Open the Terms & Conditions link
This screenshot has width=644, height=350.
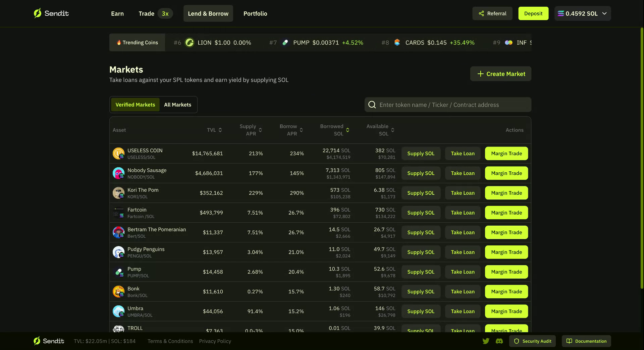tap(170, 341)
